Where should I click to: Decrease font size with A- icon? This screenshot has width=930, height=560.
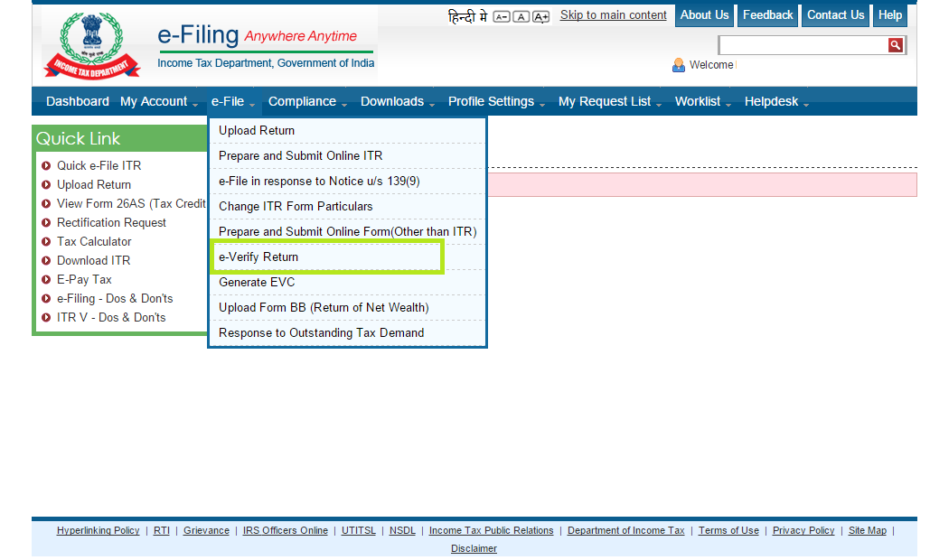[x=502, y=16]
